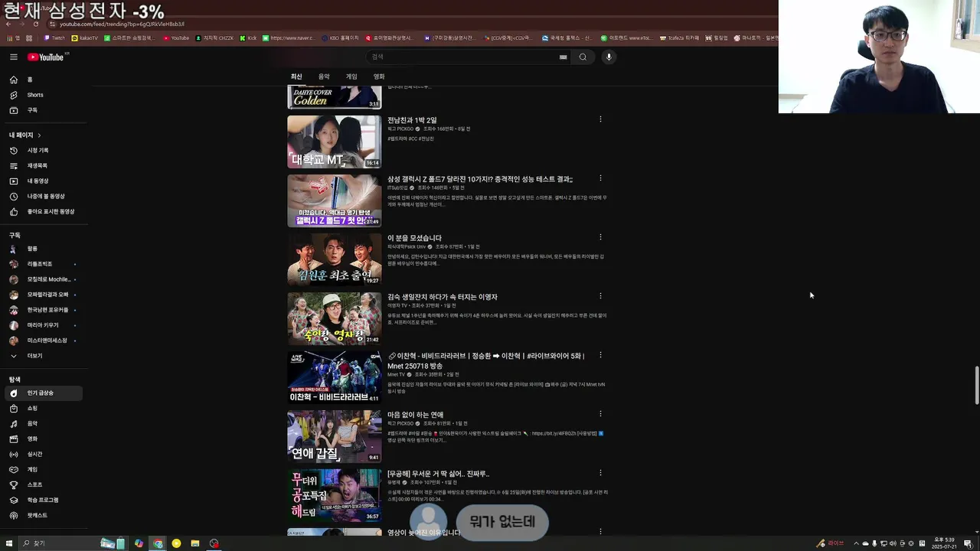The image size is (980, 551).
Task: Open 학습 프로그램 in the sidebar
Action: [42, 500]
